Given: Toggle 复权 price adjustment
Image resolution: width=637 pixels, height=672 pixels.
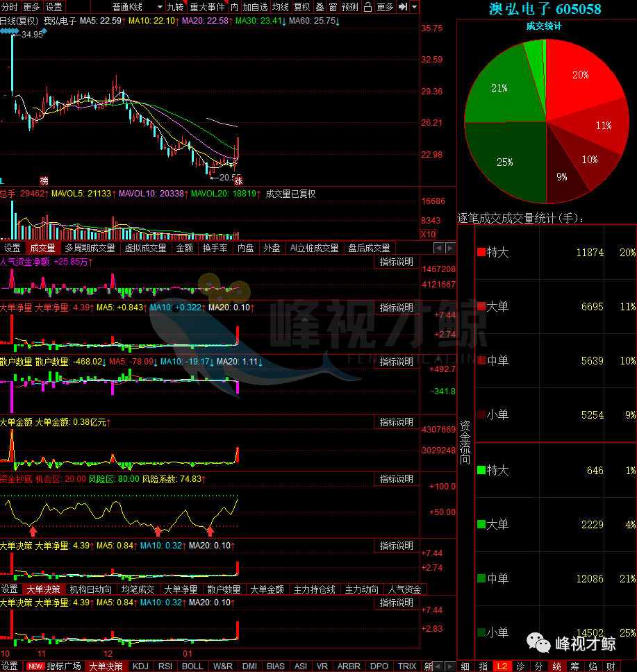Looking at the screenshot, I should click(302, 7).
